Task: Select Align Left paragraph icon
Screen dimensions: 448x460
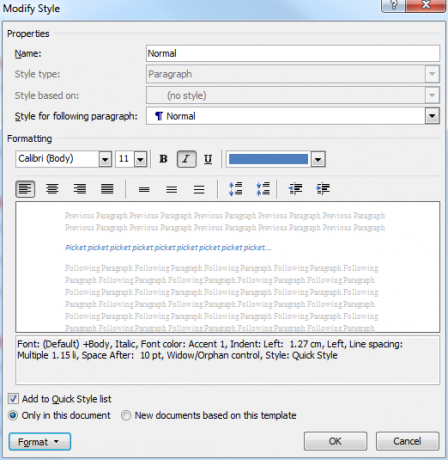Action: [25, 189]
